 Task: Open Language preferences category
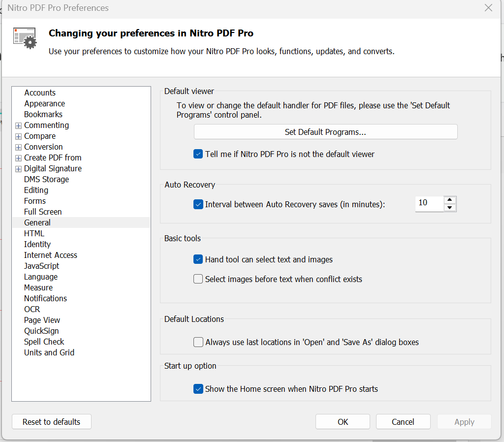point(41,277)
